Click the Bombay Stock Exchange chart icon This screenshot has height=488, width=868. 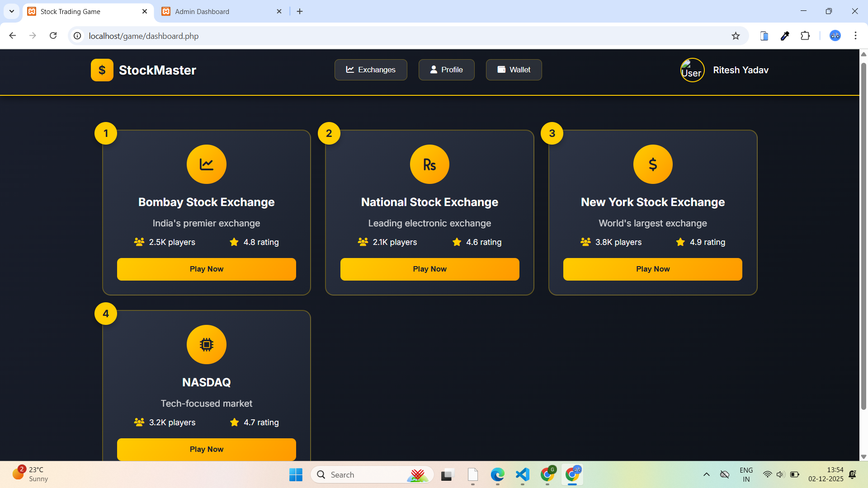click(x=206, y=164)
